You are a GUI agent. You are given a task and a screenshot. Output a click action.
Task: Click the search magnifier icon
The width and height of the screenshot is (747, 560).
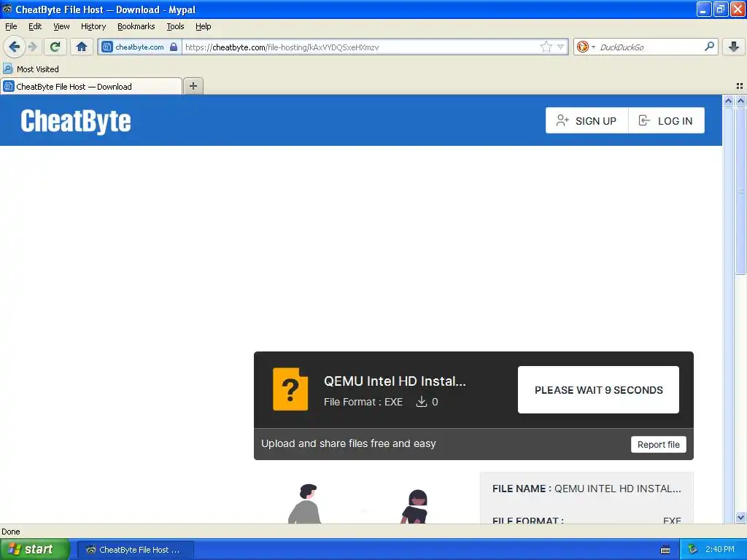coord(709,46)
